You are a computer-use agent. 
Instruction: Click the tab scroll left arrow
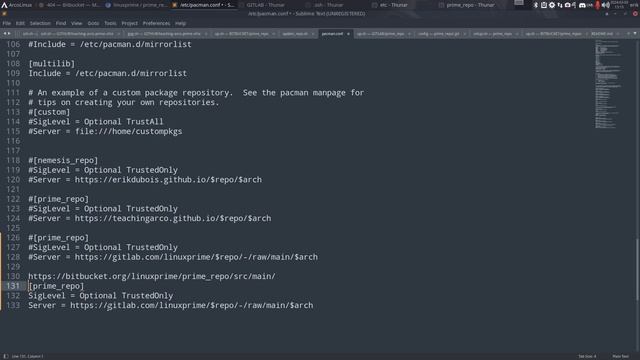click(x=5, y=33)
